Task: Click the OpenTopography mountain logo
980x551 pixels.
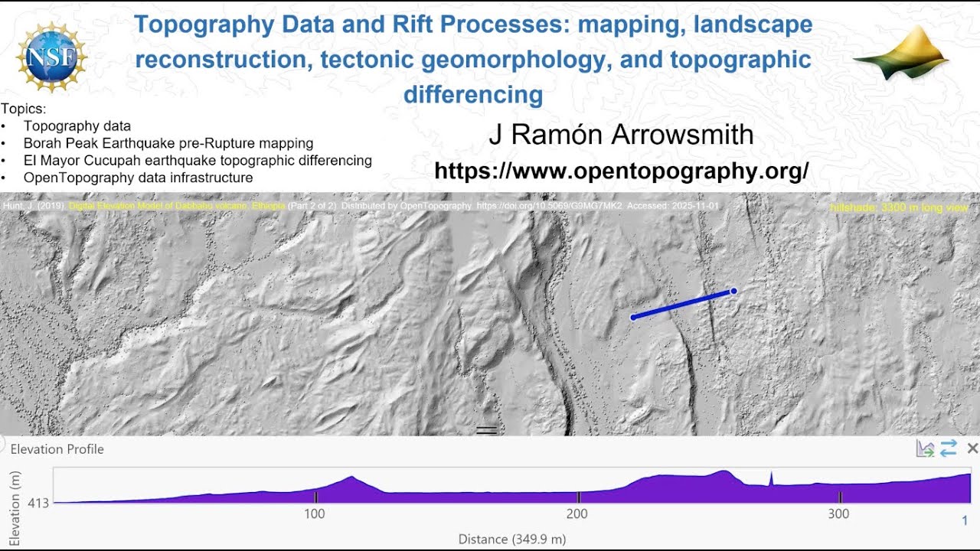Action: pyautogui.click(x=901, y=53)
